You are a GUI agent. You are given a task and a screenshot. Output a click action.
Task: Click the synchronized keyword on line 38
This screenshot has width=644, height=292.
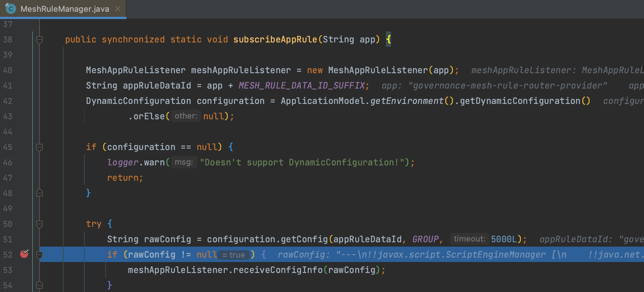pyautogui.click(x=133, y=40)
